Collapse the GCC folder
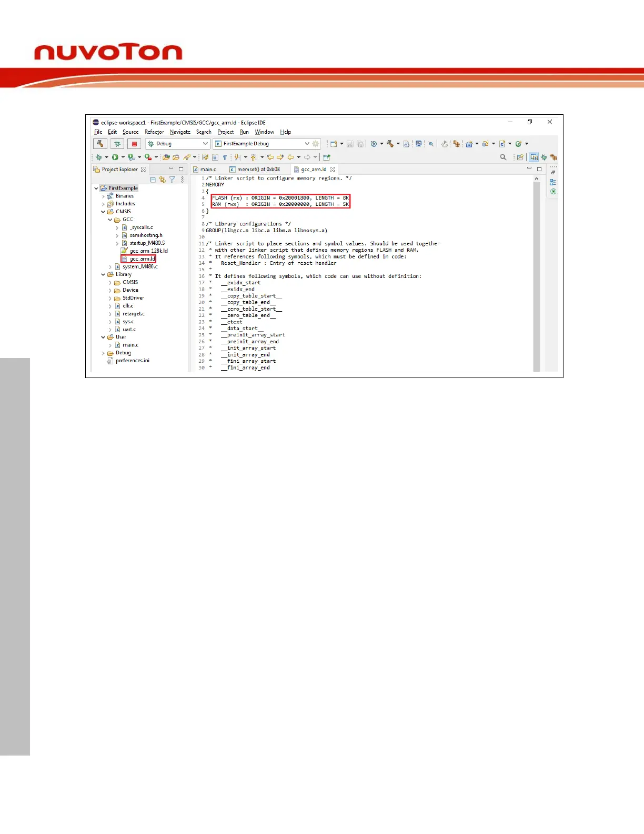This screenshot has height=834, width=644. 110,220
